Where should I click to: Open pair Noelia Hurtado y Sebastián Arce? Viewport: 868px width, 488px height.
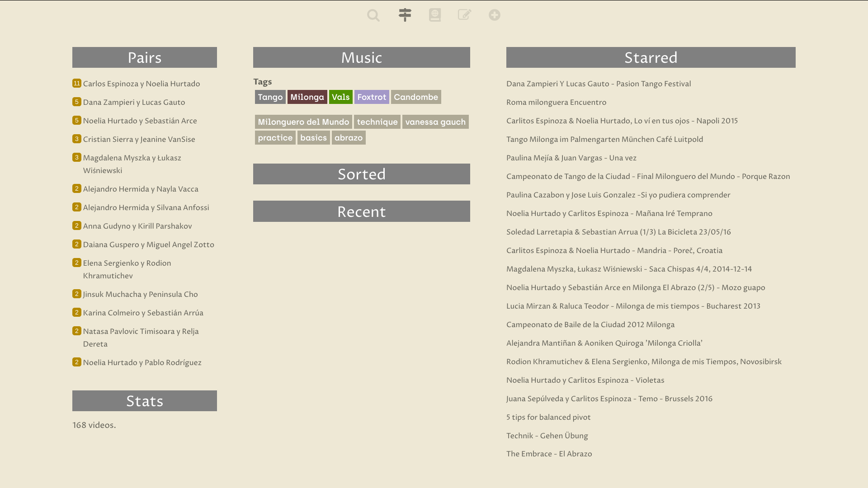click(x=140, y=121)
